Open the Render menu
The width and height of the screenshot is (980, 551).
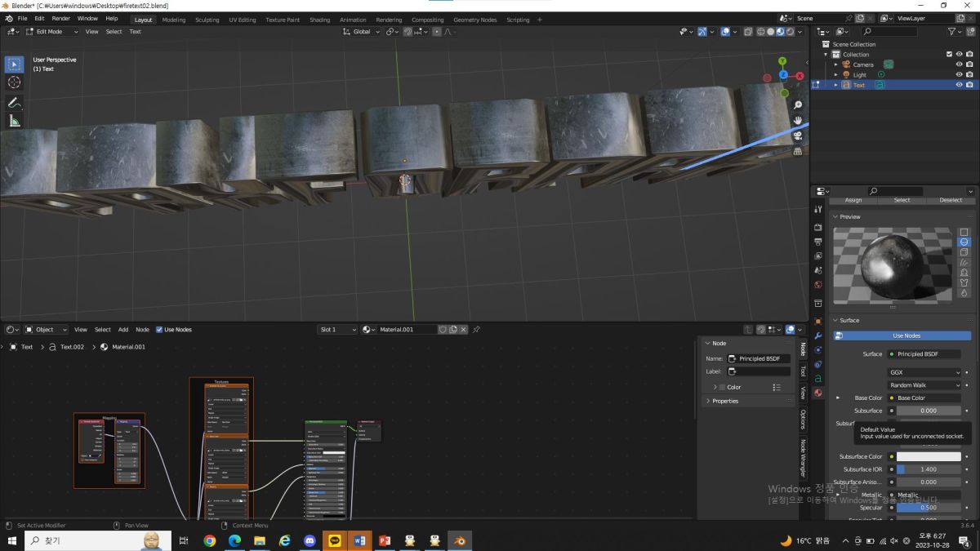coord(60,18)
